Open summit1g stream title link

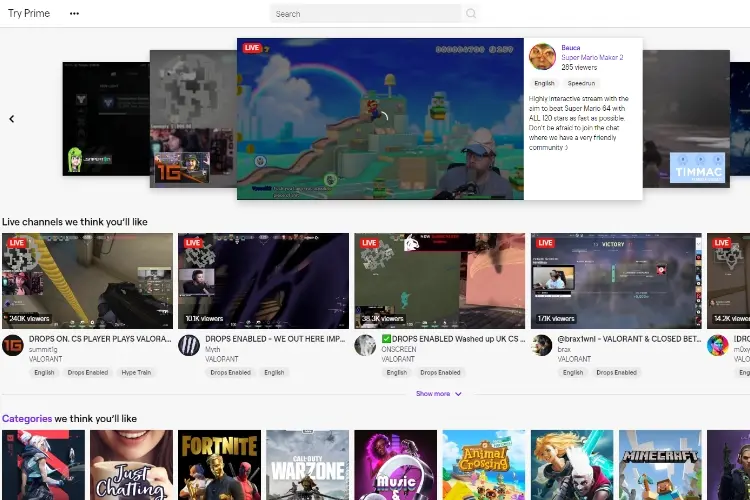pyautogui.click(x=100, y=339)
